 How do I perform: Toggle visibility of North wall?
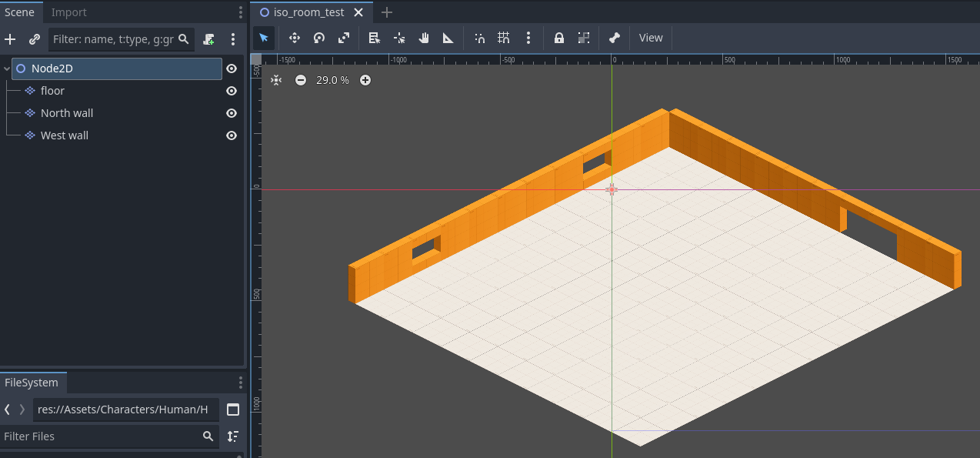click(x=231, y=113)
